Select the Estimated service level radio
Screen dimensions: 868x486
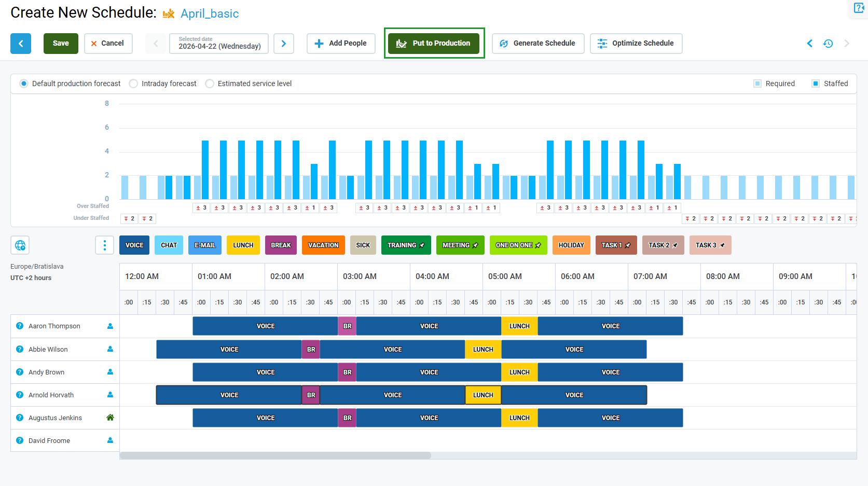pos(210,84)
